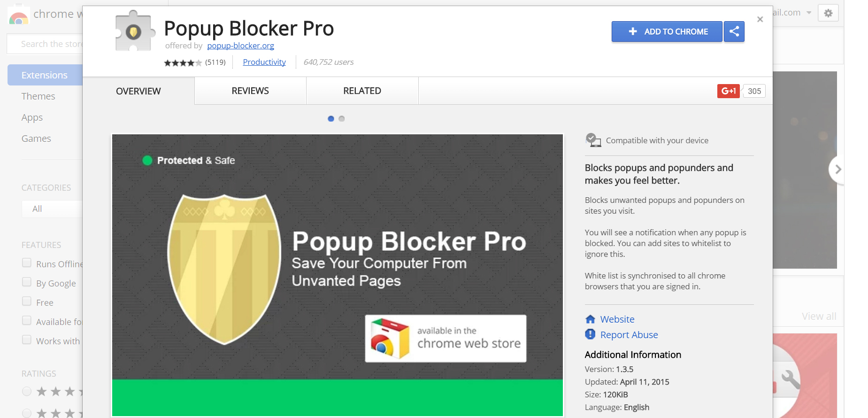The width and height of the screenshot is (868, 418).
Task: Show the second screenshot via gray dot
Action: (342, 119)
